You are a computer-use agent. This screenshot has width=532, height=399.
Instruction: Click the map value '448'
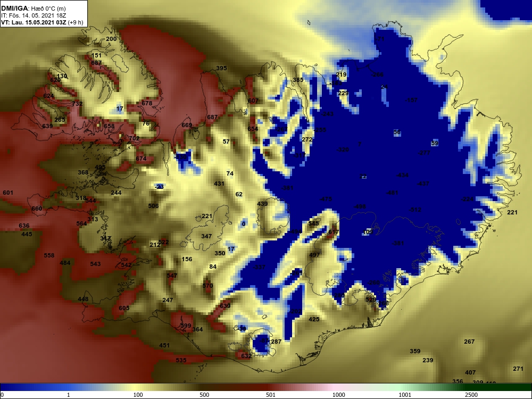pos(83,299)
